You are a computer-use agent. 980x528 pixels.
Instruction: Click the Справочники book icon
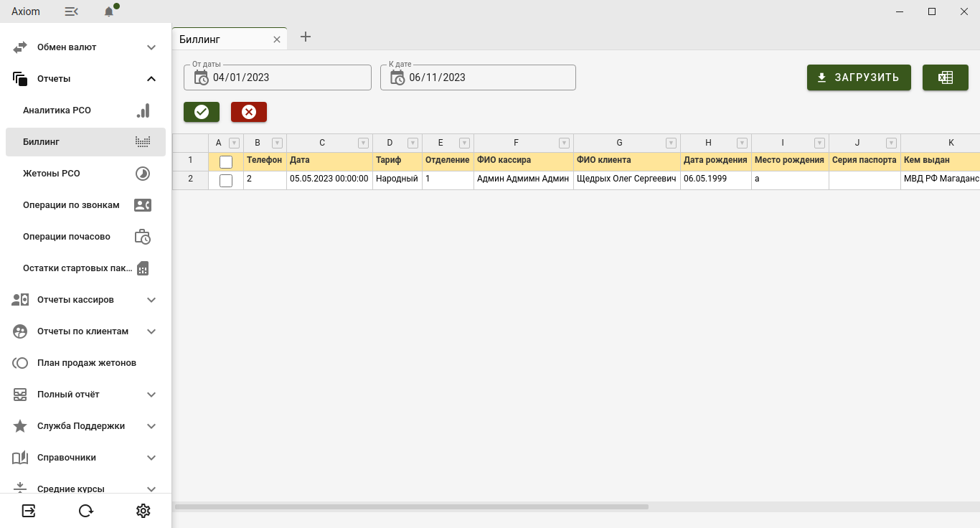20,458
